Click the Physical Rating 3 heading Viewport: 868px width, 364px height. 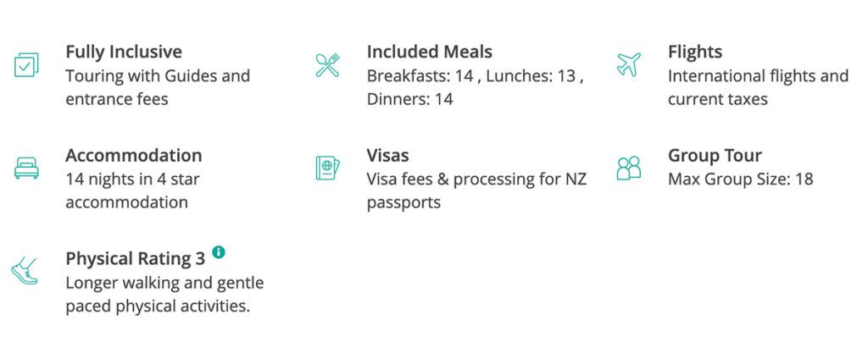(x=135, y=258)
